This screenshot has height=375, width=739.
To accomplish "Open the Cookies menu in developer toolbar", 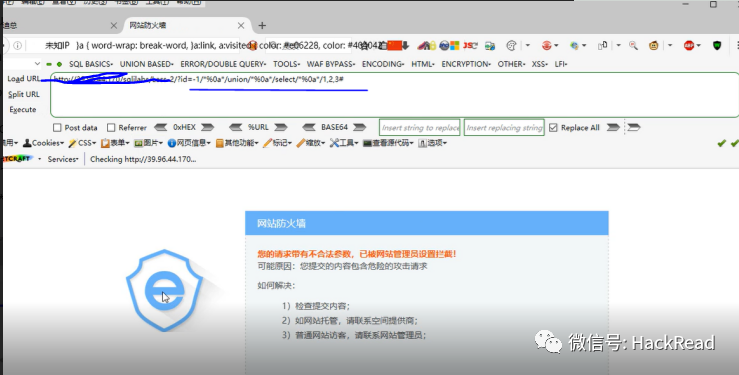I will pyautogui.click(x=43, y=143).
